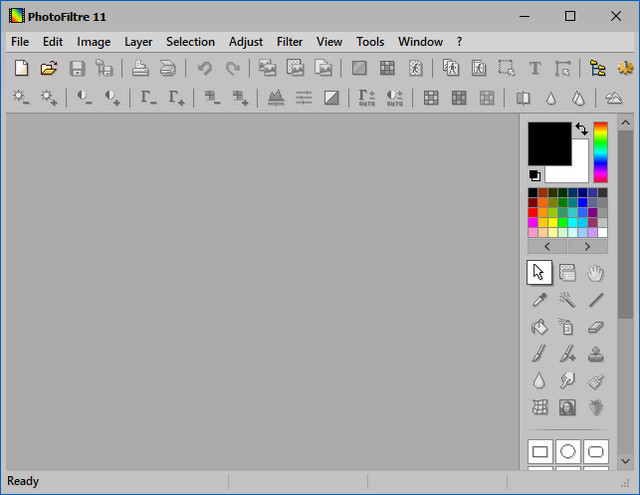Swap foreground and background colors
Viewport: 640px width, 495px height.
(581, 129)
